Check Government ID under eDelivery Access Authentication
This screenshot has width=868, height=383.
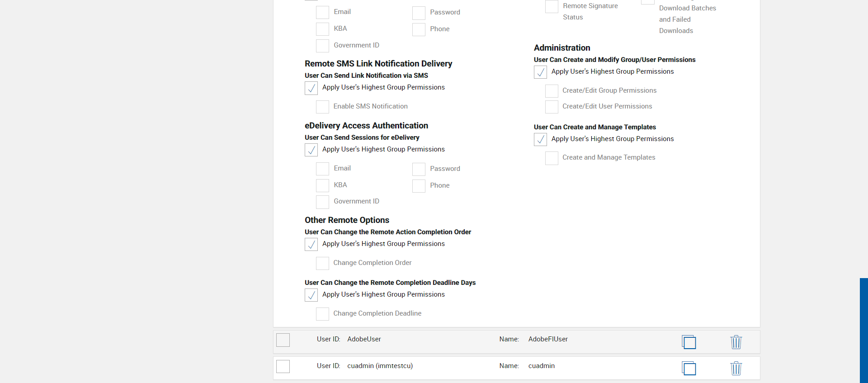click(x=322, y=202)
